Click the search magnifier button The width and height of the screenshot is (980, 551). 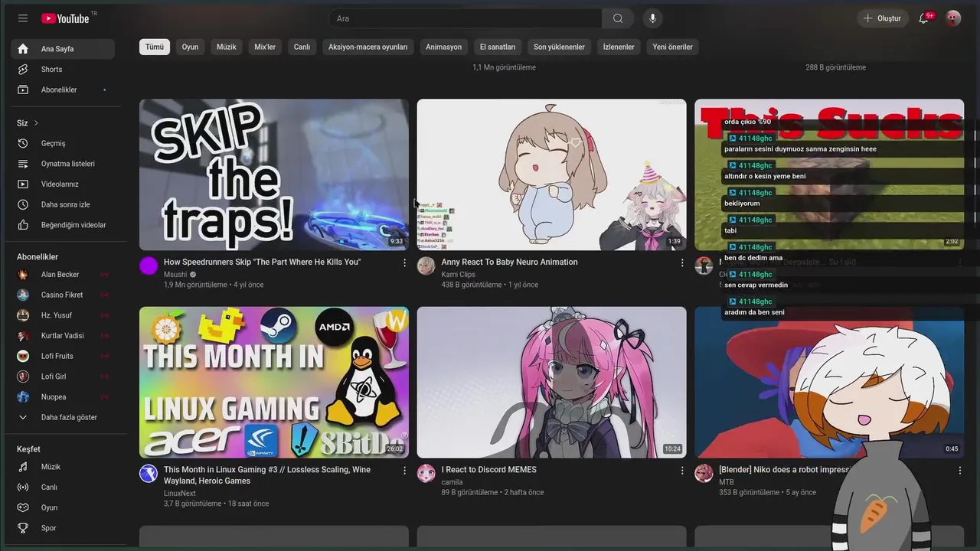[618, 18]
